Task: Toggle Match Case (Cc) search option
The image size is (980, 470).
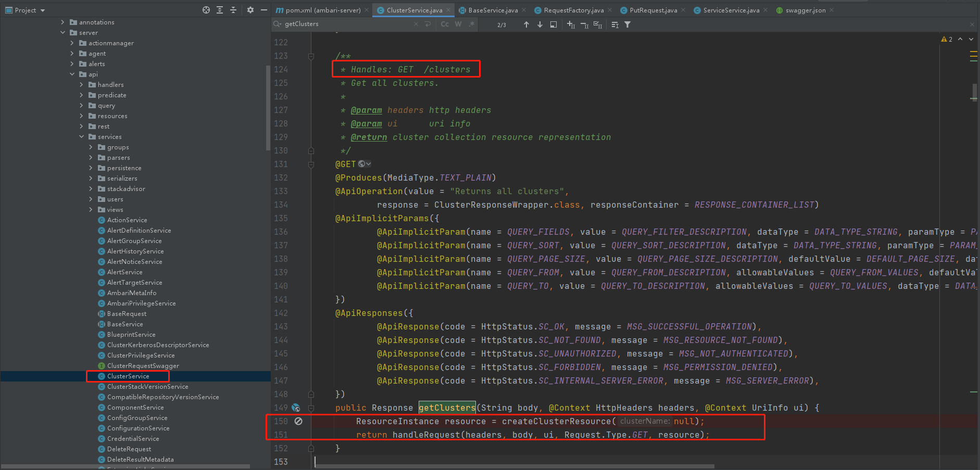Action: (x=445, y=24)
